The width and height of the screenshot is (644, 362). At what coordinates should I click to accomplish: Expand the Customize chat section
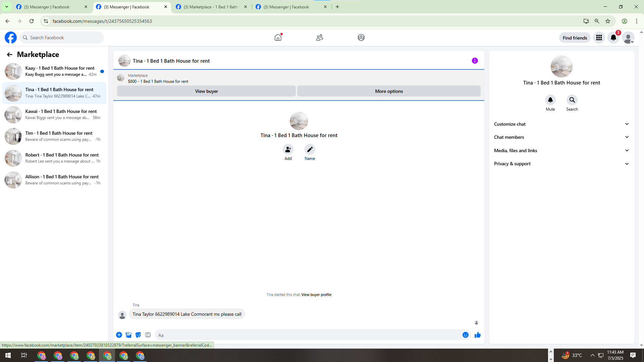pos(561,124)
